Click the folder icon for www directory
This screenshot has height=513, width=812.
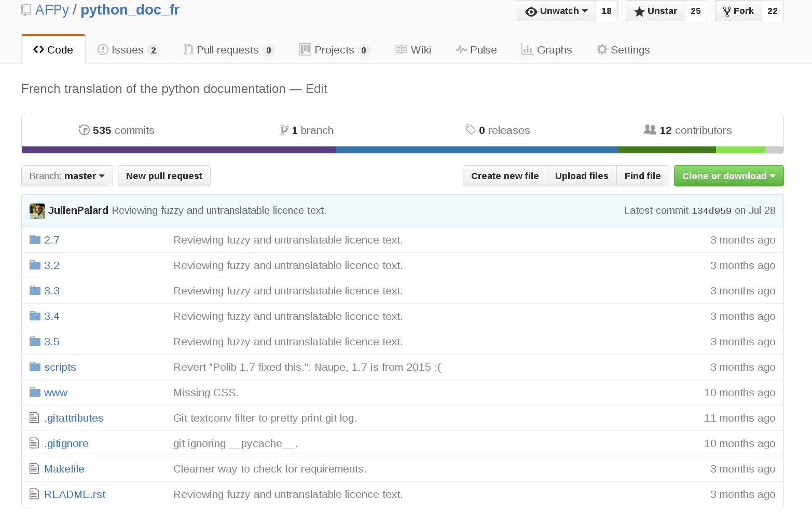point(35,393)
